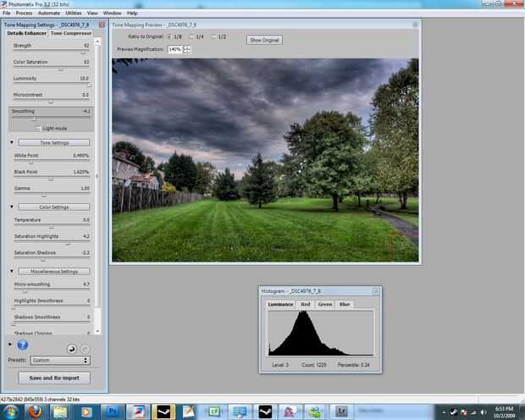Screen dimensions: 525x420
Task: Show the Blue histogram tab
Action: pos(345,304)
